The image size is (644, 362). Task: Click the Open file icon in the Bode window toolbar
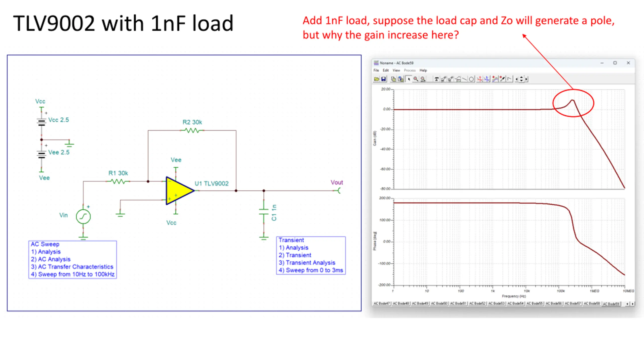point(377,79)
